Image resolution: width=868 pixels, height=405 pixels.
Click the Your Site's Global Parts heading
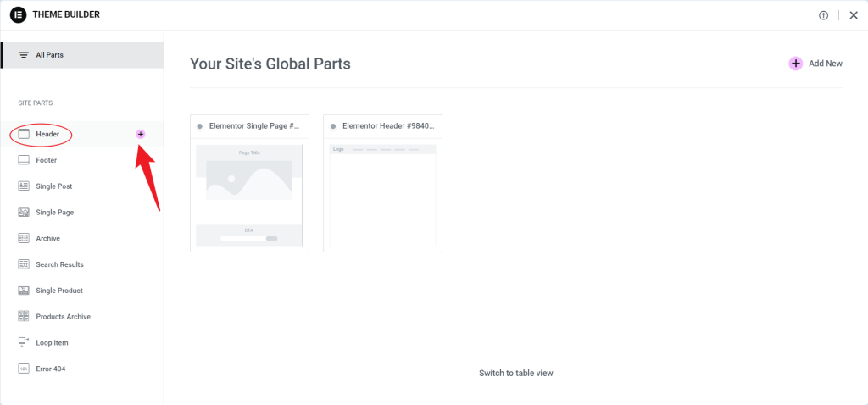(270, 64)
